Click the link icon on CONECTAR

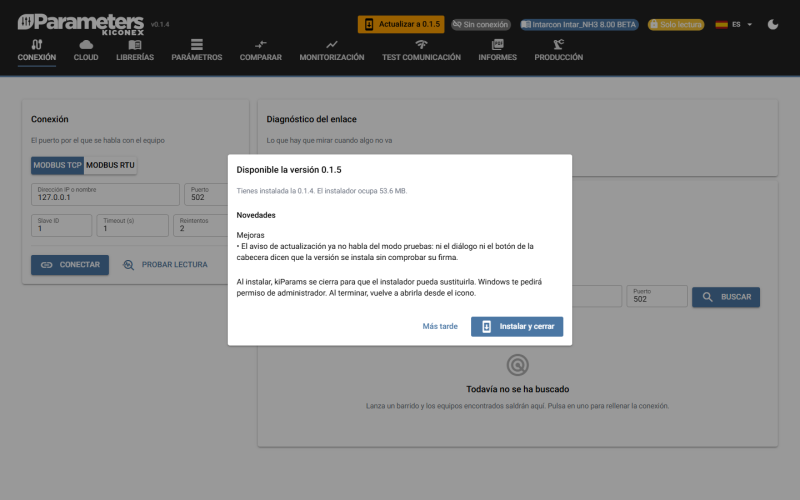46,265
